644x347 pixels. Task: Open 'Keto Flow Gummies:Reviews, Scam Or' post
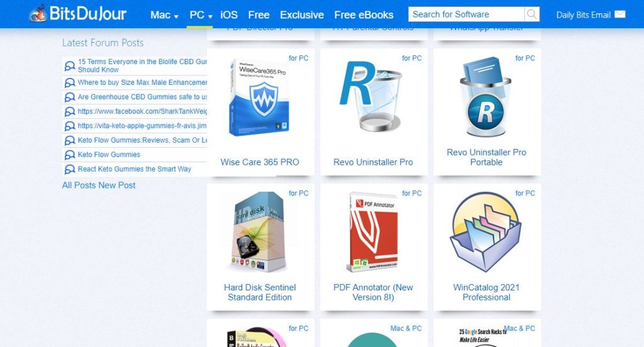142,140
